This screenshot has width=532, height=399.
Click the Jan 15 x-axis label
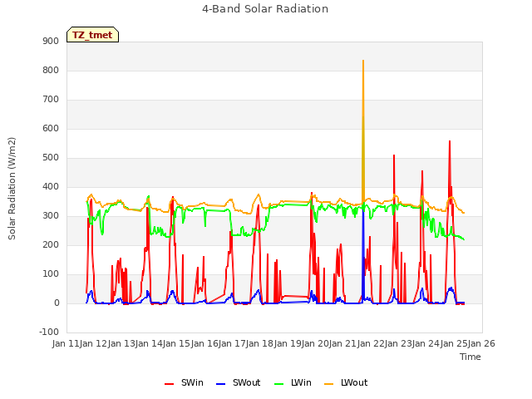click(x=177, y=343)
